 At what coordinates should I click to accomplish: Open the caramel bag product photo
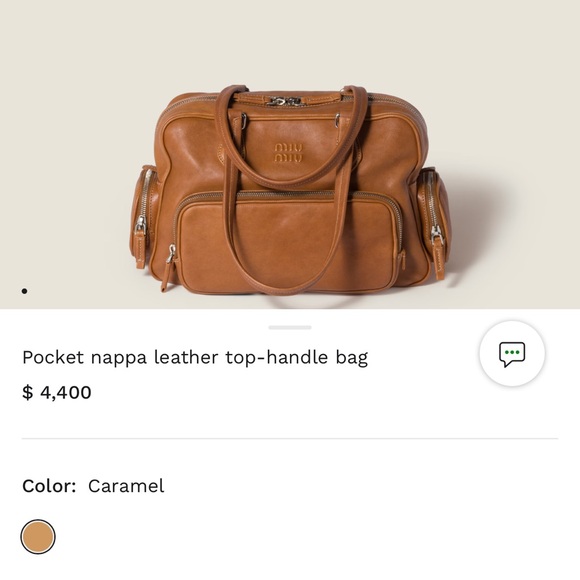tap(290, 189)
